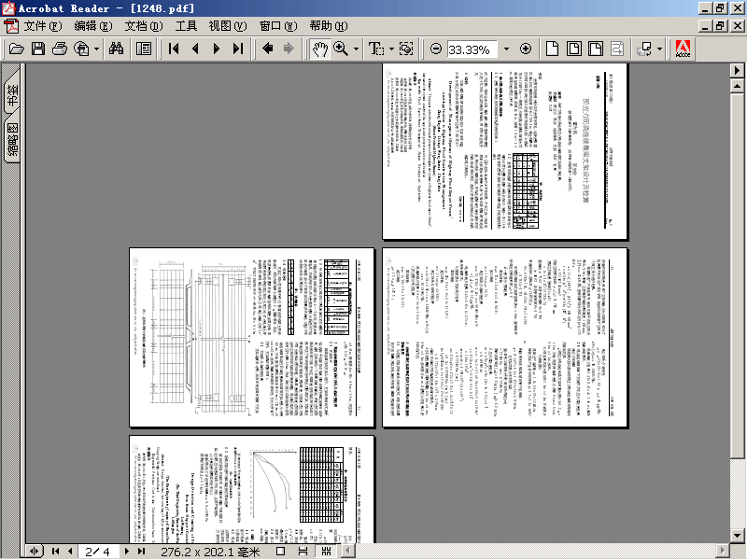Open the 文件 (File) menu
Image resolution: width=747 pixels, height=560 pixels.
click(43, 26)
